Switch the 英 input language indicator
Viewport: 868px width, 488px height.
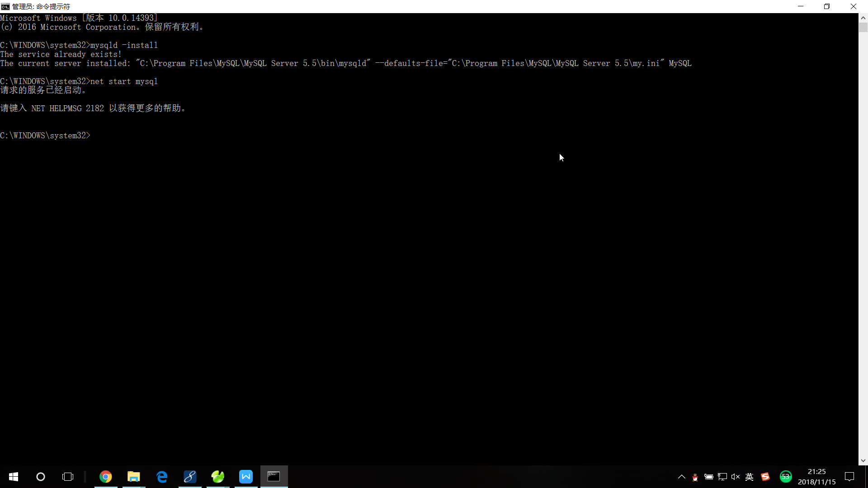(x=749, y=477)
